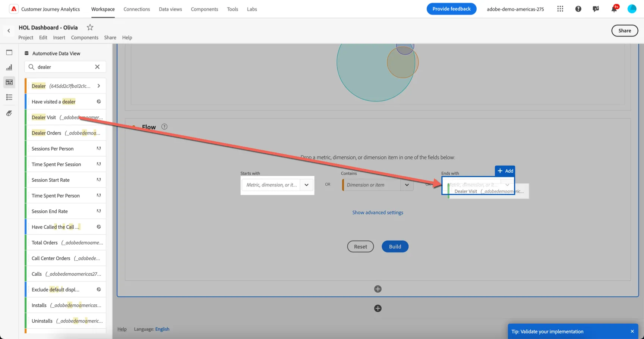
Task: Dismiss the Validate your implementation tip
Action: (632, 331)
